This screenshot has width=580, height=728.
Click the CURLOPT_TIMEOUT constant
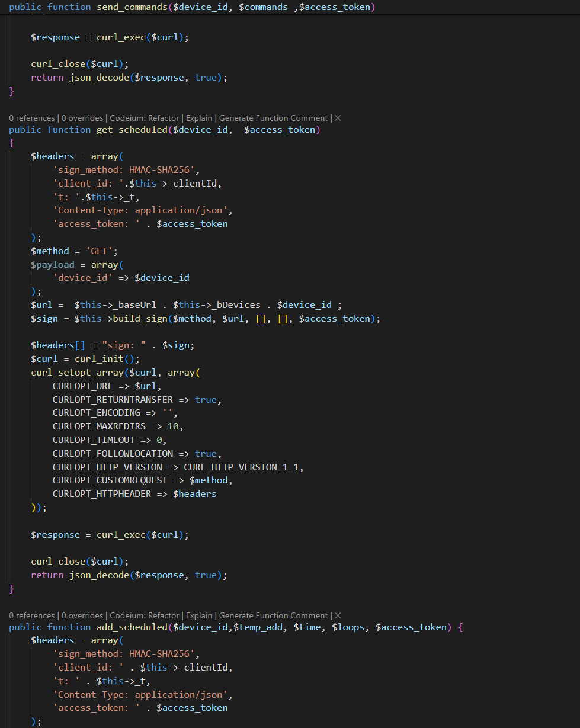[x=94, y=440]
